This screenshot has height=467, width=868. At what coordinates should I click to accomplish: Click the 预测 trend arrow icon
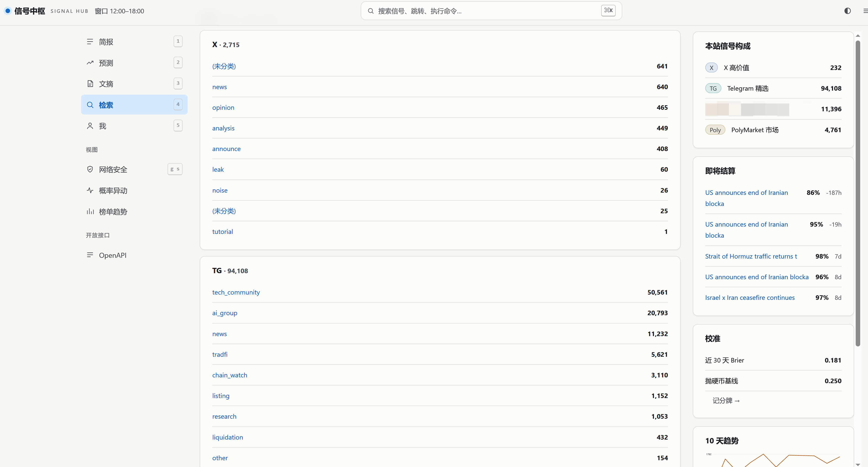(90, 63)
